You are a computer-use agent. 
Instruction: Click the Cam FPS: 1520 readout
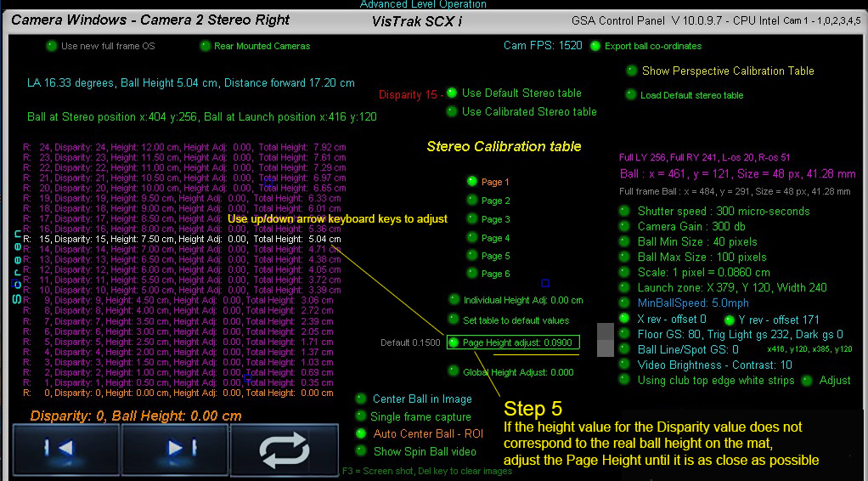(543, 45)
